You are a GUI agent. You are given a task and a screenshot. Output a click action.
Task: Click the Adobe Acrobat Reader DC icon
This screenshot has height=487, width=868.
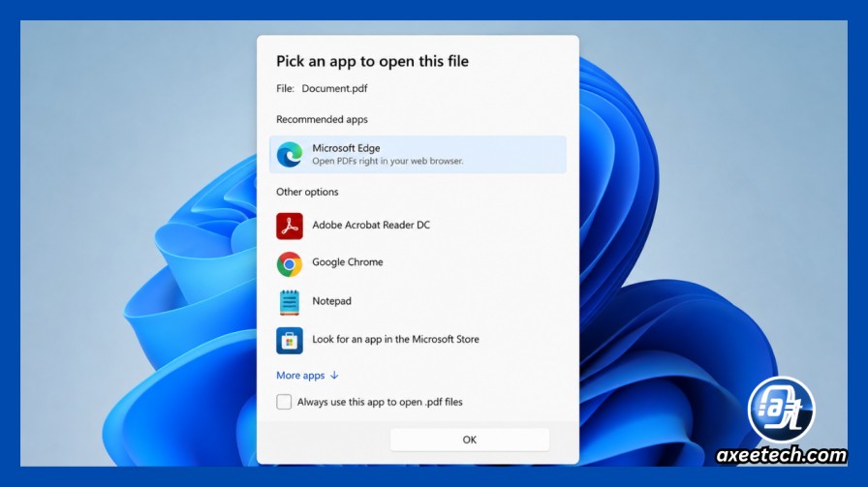(x=290, y=226)
